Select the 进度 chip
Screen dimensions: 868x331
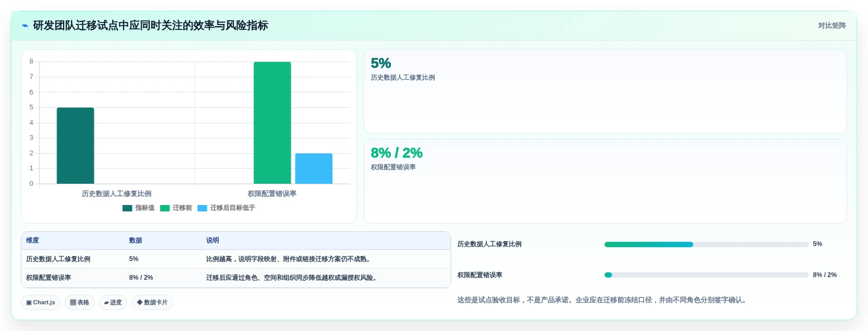[113, 303]
